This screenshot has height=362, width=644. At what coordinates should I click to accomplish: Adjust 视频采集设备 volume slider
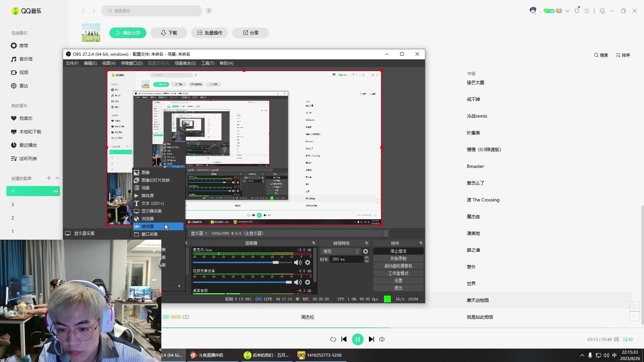coord(288,282)
